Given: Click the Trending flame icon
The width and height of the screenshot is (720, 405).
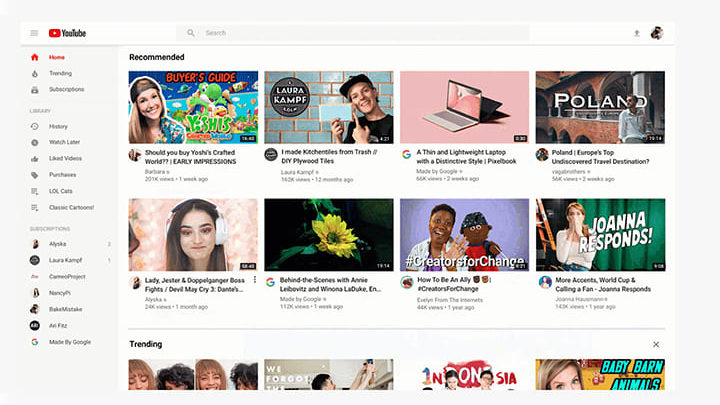Looking at the screenshot, I should click(x=34, y=73).
